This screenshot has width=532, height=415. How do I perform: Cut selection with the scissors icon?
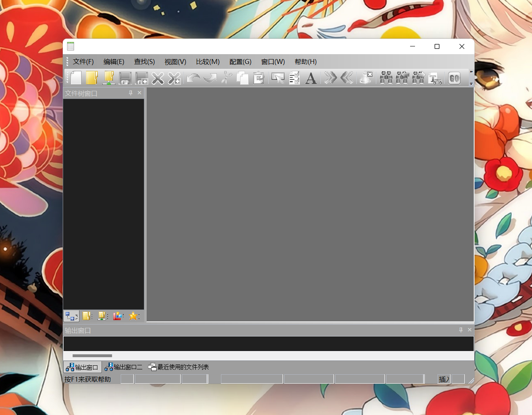click(227, 78)
